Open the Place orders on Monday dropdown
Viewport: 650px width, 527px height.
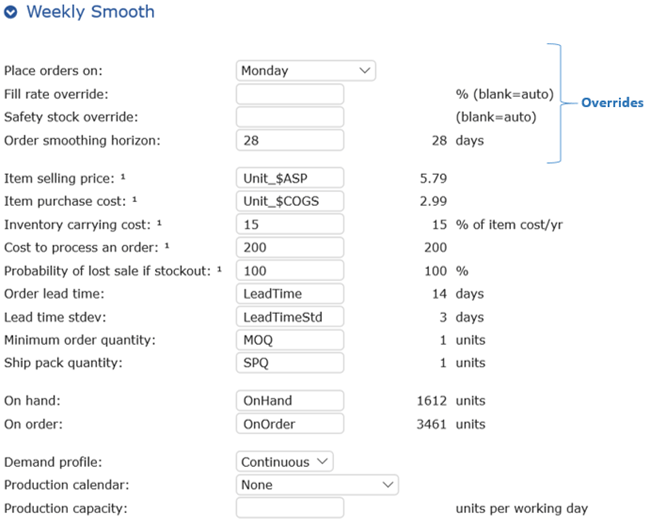306,70
